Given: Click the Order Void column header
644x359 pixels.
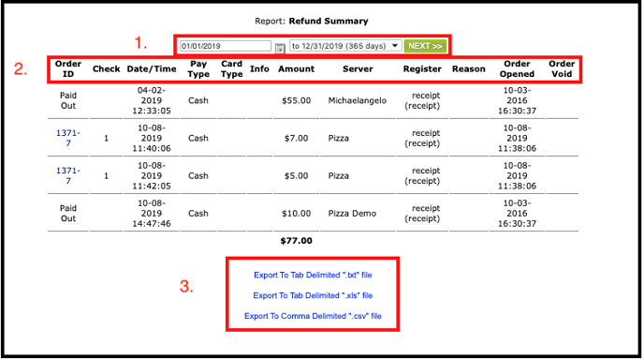Looking at the screenshot, I should [562, 69].
